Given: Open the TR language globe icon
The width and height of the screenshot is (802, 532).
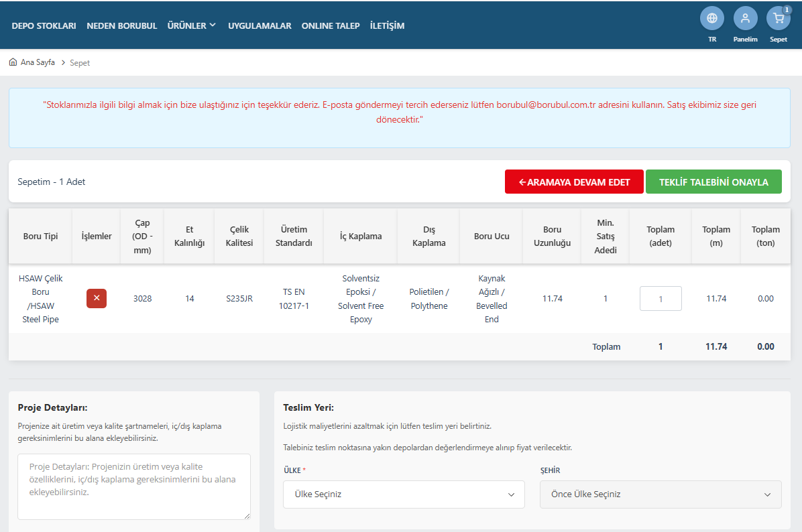Looking at the screenshot, I should pyautogui.click(x=711, y=18).
